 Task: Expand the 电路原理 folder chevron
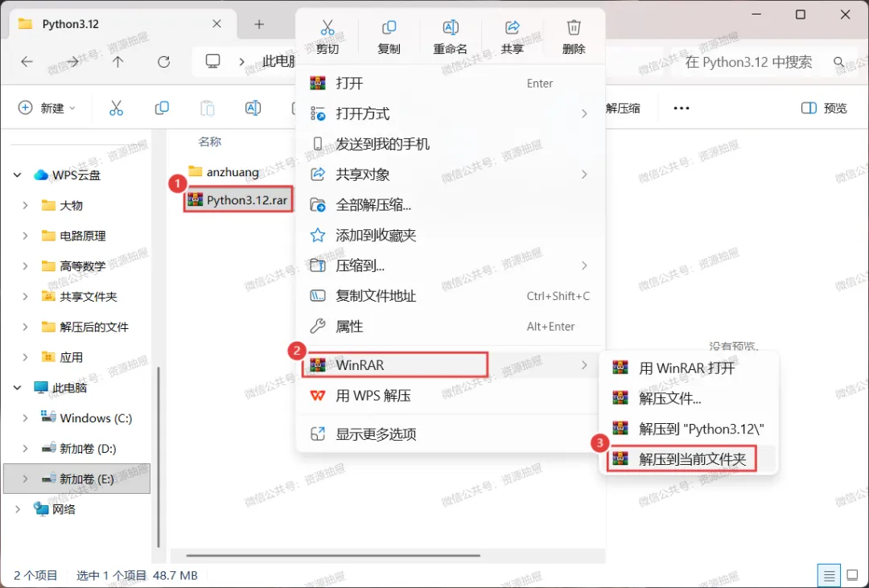click(25, 236)
